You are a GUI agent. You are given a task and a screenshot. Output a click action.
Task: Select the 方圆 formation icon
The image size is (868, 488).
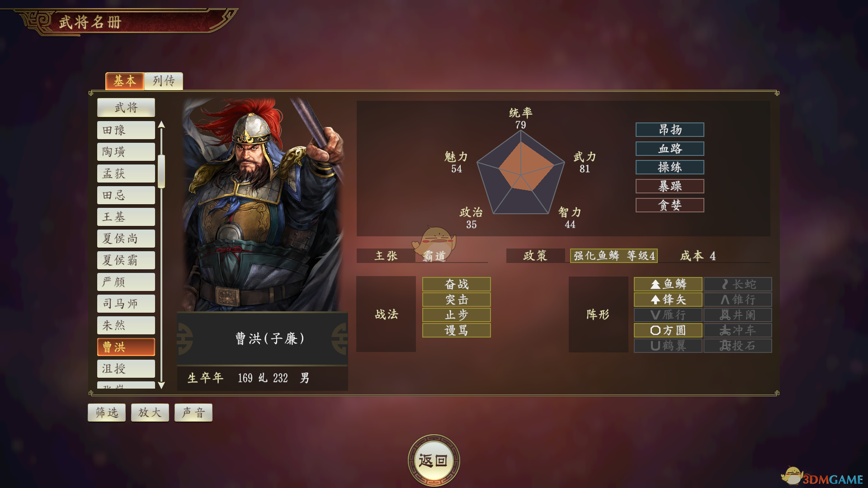coord(656,330)
